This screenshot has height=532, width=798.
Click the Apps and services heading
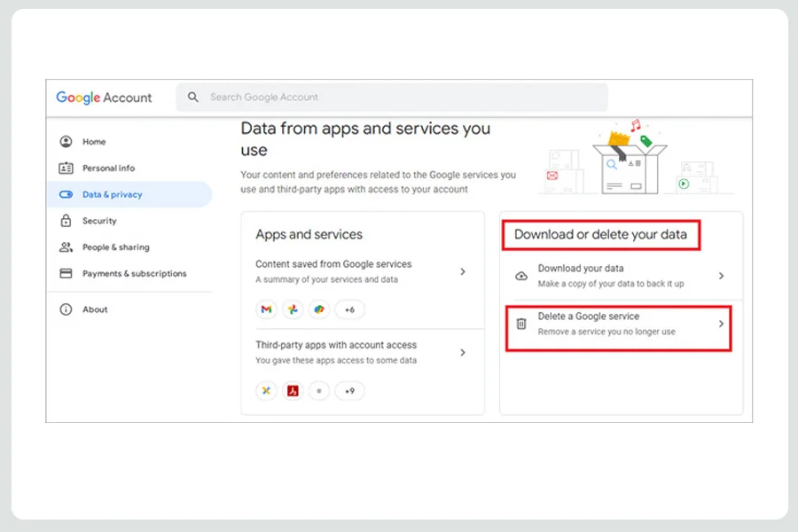pyautogui.click(x=309, y=235)
